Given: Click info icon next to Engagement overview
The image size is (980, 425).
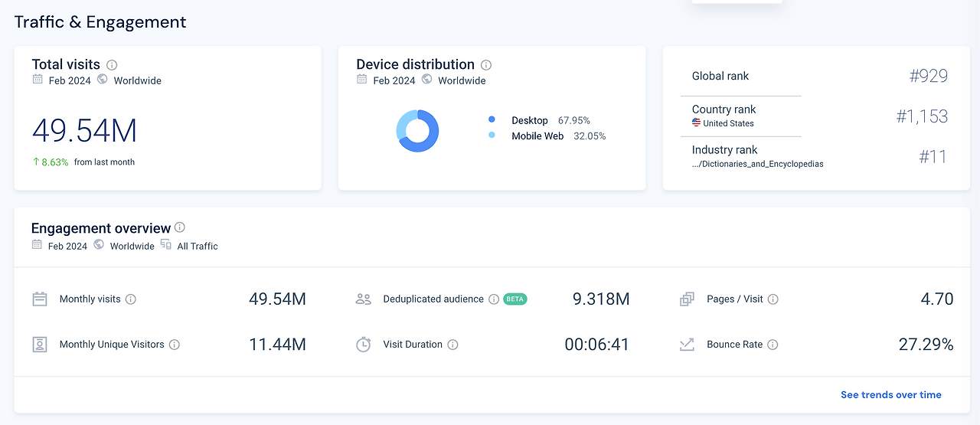Looking at the screenshot, I should click(x=180, y=227).
